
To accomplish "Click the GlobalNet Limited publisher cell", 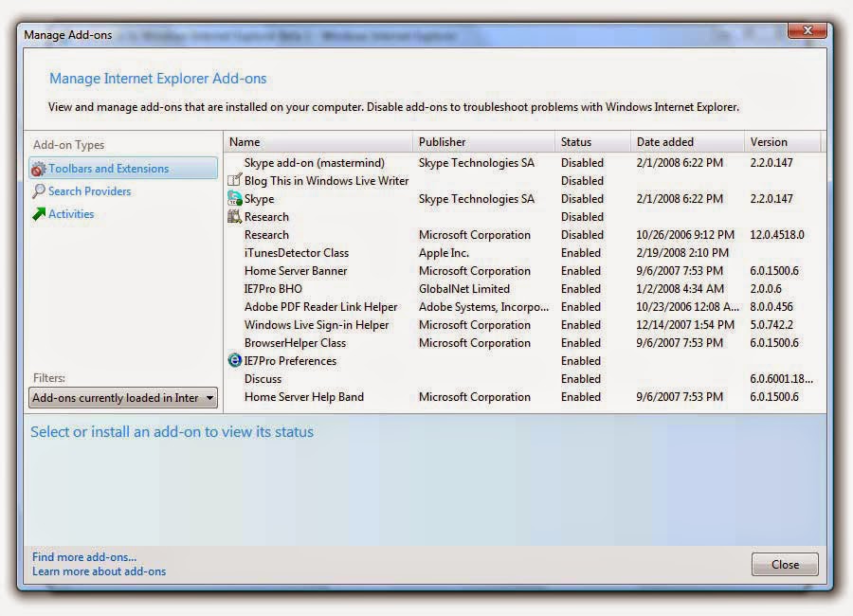I will tap(464, 288).
